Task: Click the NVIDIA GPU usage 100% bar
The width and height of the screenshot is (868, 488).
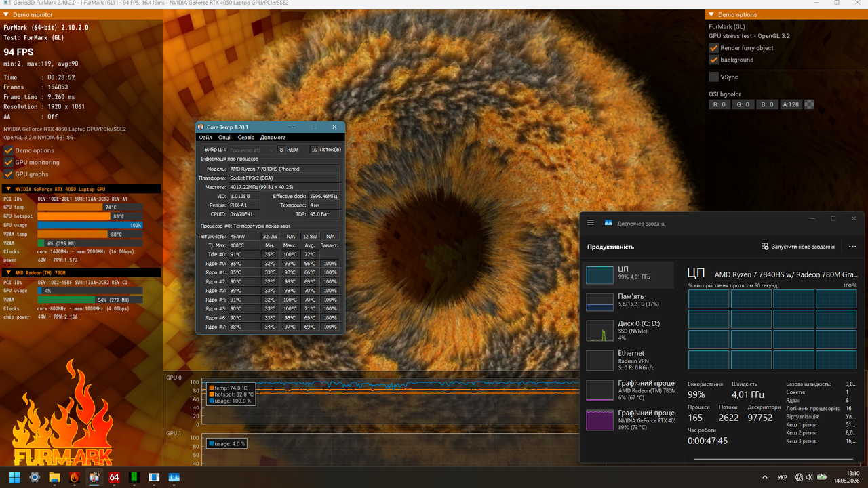Action: coord(90,225)
